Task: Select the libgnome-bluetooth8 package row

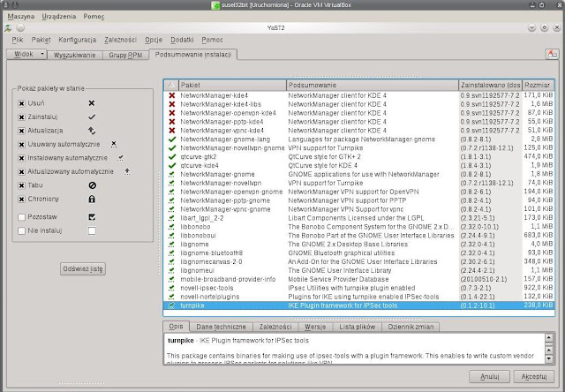Action: pos(358,253)
